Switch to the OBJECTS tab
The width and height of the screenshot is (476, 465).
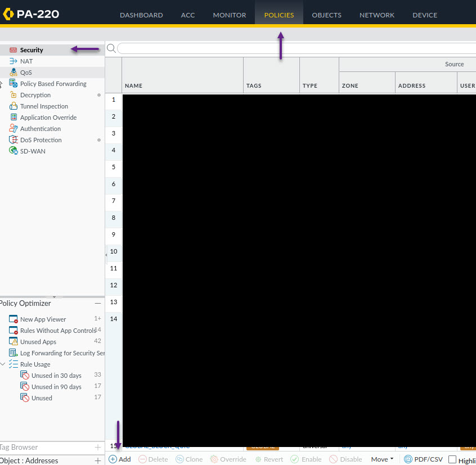click(326, 15)
